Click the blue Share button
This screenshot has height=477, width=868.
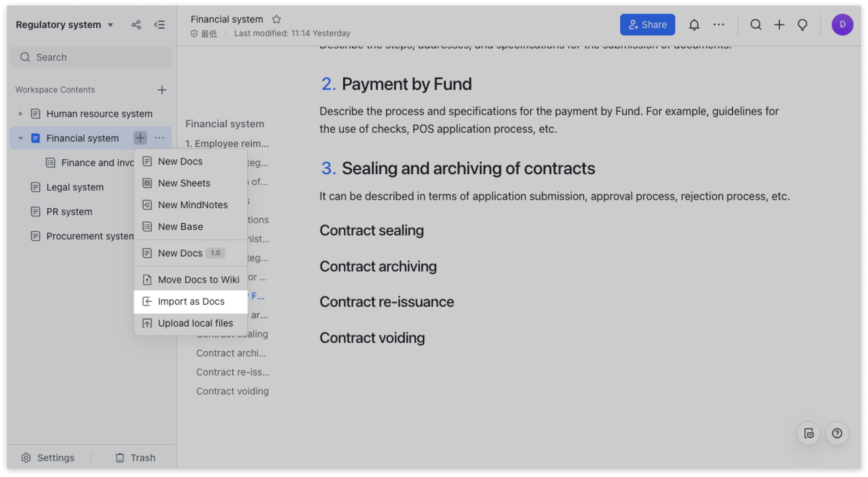click(647, 25)
